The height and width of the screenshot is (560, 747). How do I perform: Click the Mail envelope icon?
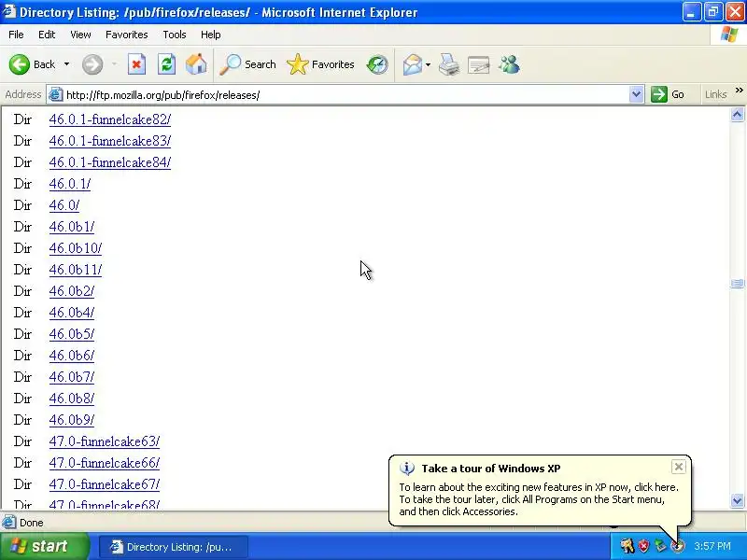click(412, 64)
